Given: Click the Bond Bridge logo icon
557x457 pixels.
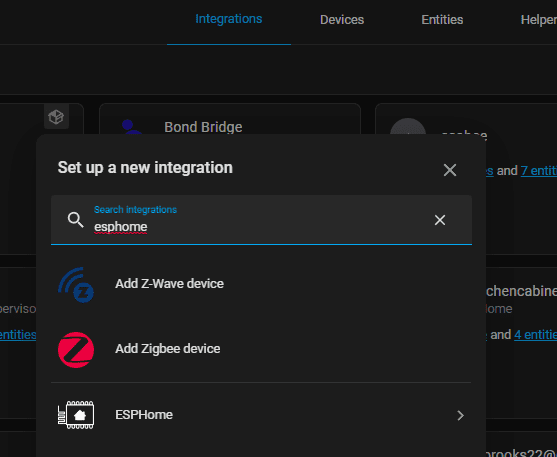Looking at the screenshot, I should point(132,127).
